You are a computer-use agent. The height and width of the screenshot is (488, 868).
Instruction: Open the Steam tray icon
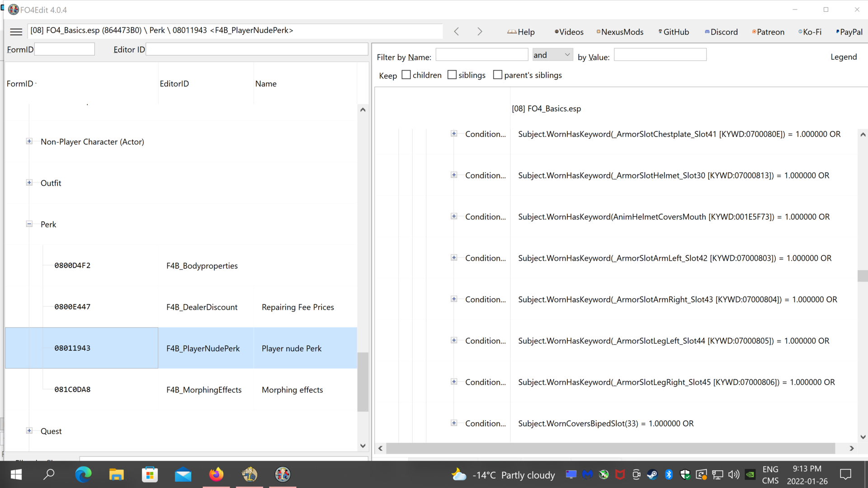[652, 474]
